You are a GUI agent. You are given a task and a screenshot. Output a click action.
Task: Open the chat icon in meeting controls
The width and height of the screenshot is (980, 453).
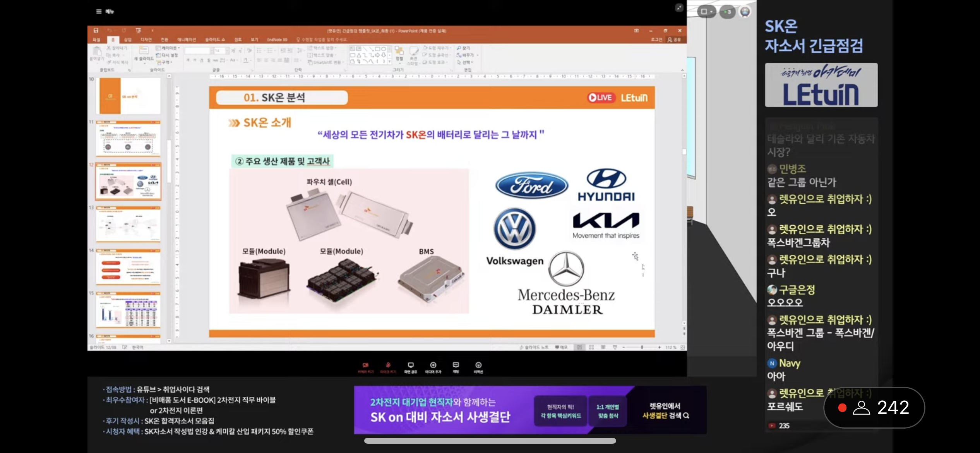456,365
